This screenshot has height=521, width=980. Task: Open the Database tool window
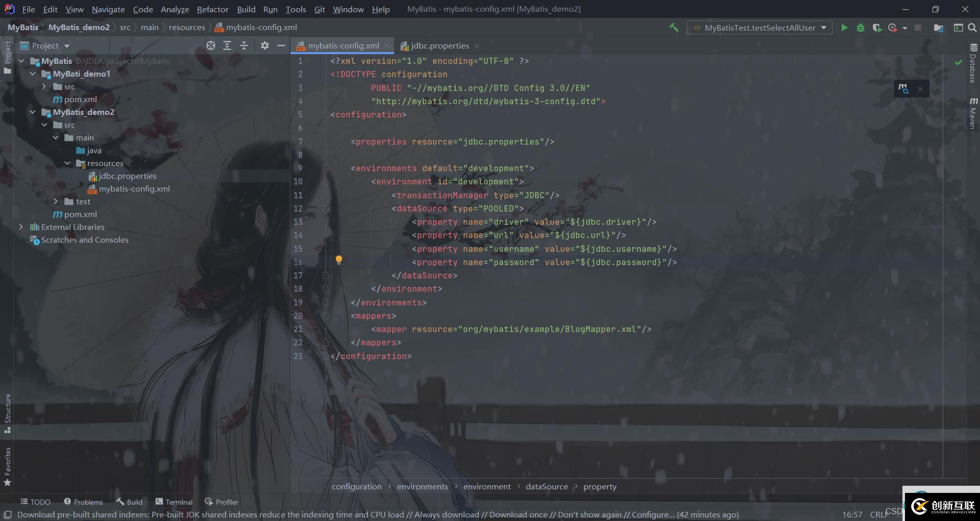pyautogui.click(x=973, y=63)
